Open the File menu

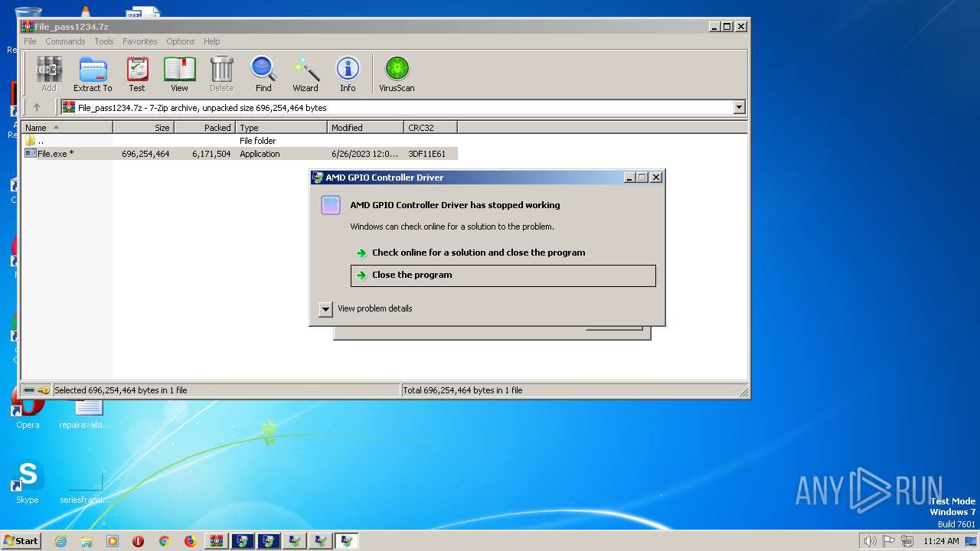[30, 41]
